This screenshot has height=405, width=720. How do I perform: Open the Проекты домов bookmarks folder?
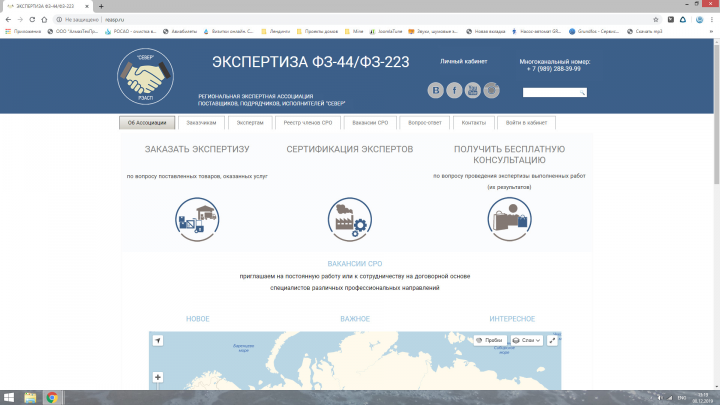point(317,31)
